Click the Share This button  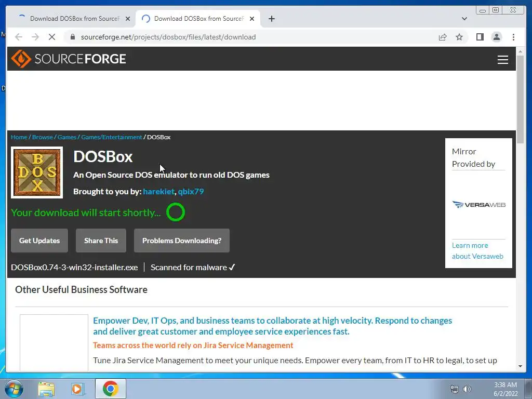[x=101, y=241]
